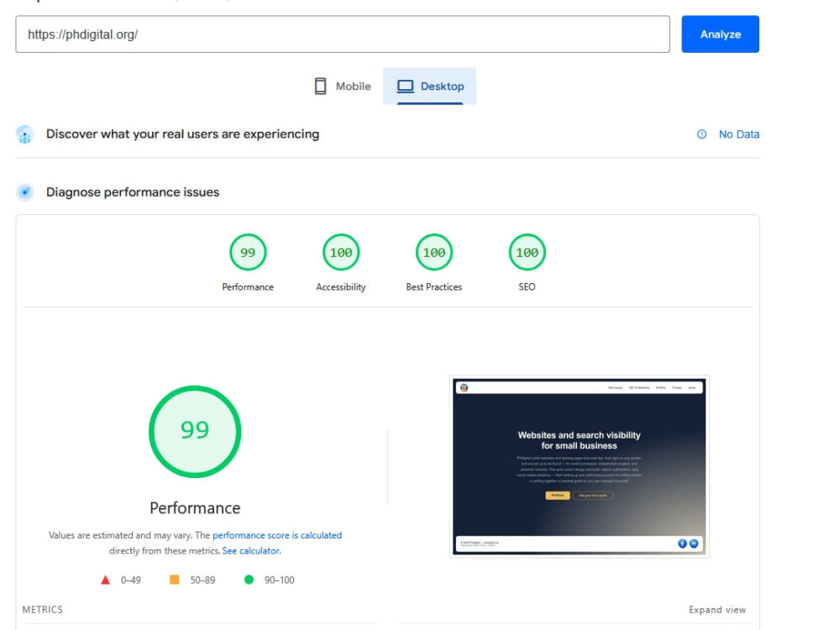Viewport: 840px width, 630px height.
Task: Click the Performance 99 score gauge at top
Action: click(248, 252)
